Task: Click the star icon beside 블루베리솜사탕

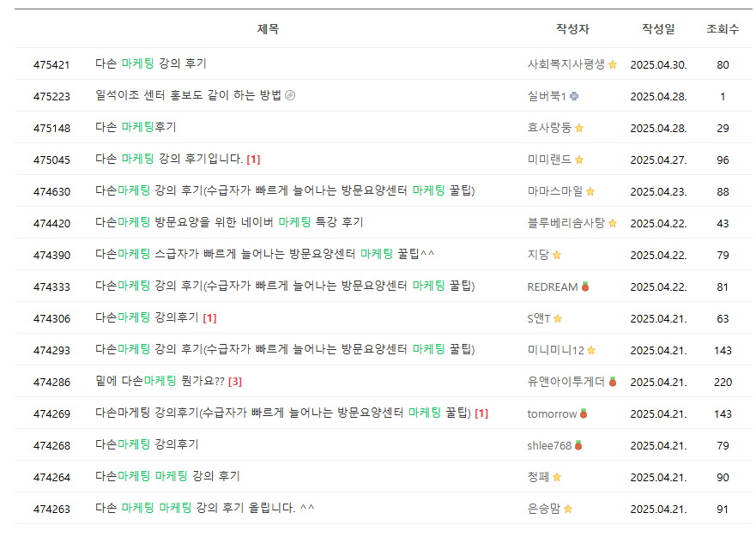Action: point(613,223)
